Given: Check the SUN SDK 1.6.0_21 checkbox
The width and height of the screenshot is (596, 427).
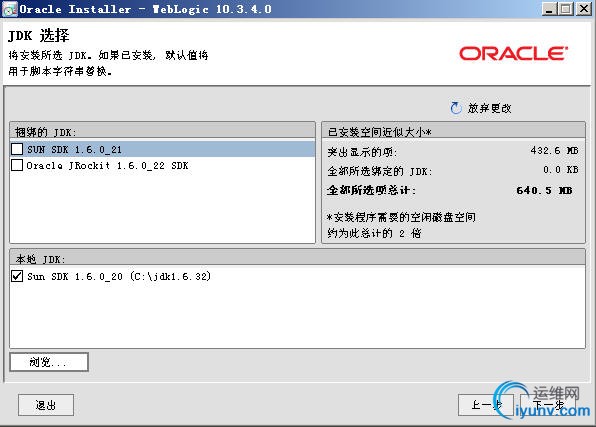Looking at the screenshot, I should (17, 149).
